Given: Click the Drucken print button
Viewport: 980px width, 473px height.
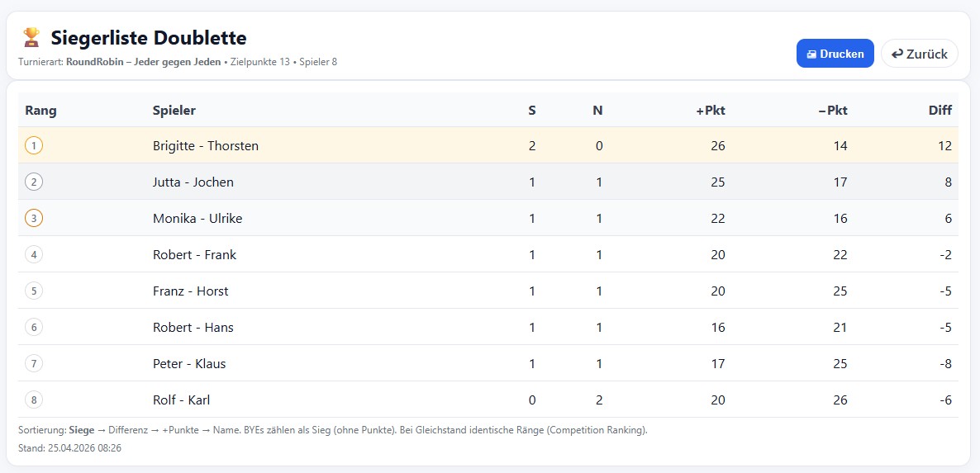Looking at the screenshot, I should pos(835,54).
